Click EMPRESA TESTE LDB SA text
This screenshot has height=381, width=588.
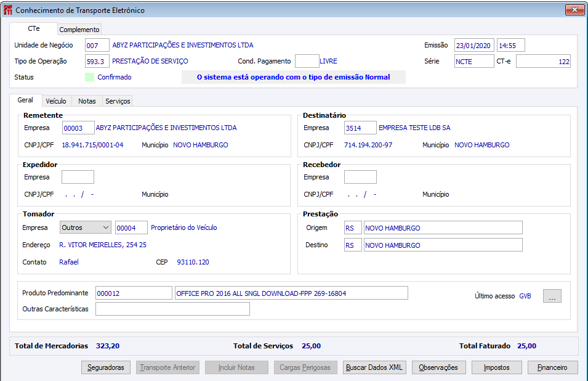[414, 128]
